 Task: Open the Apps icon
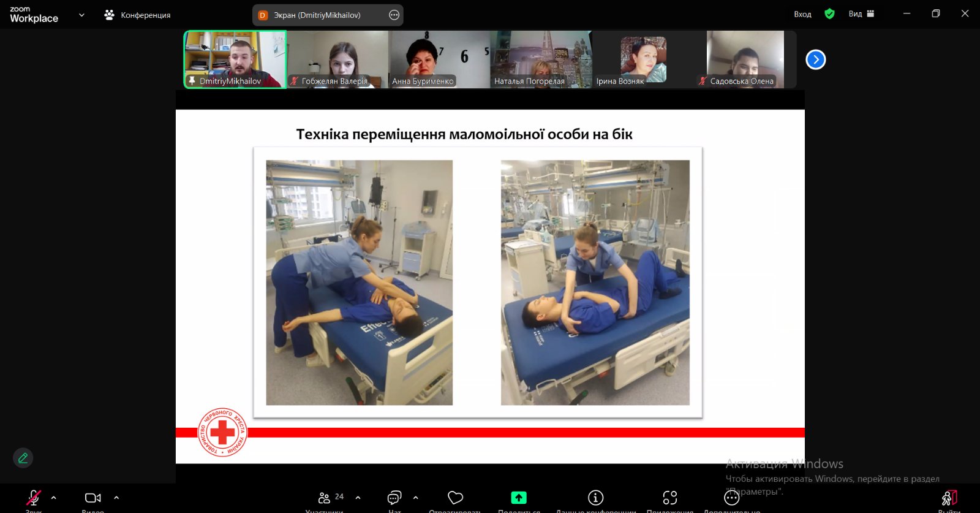pyautogui.click(x=670, y=498)
